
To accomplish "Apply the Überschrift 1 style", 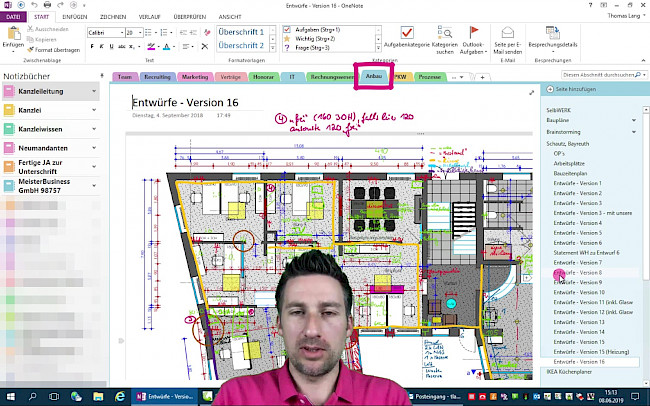I will tap(240, 32).
